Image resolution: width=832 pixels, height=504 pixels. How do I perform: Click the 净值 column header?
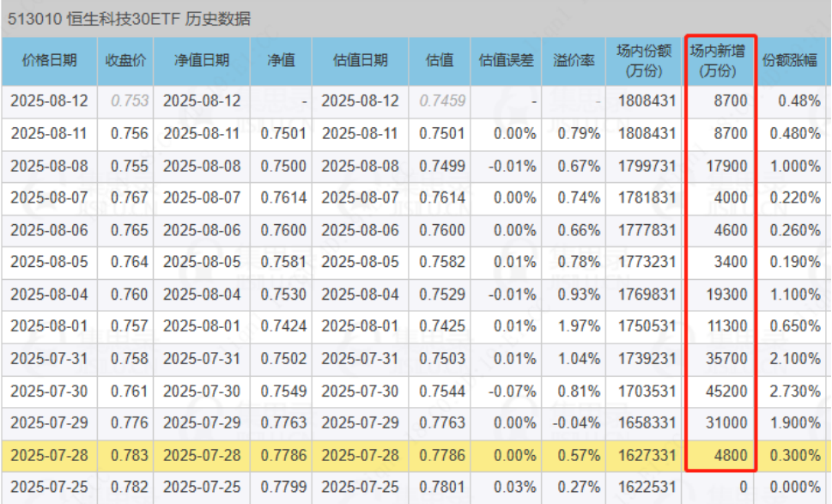(x=281, y=60)
